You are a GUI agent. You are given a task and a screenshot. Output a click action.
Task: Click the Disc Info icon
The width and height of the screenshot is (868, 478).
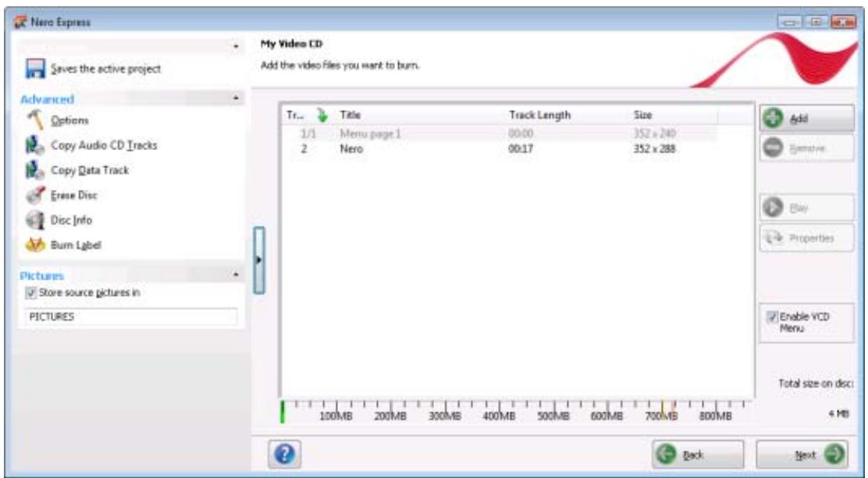[x=35, y=220]
